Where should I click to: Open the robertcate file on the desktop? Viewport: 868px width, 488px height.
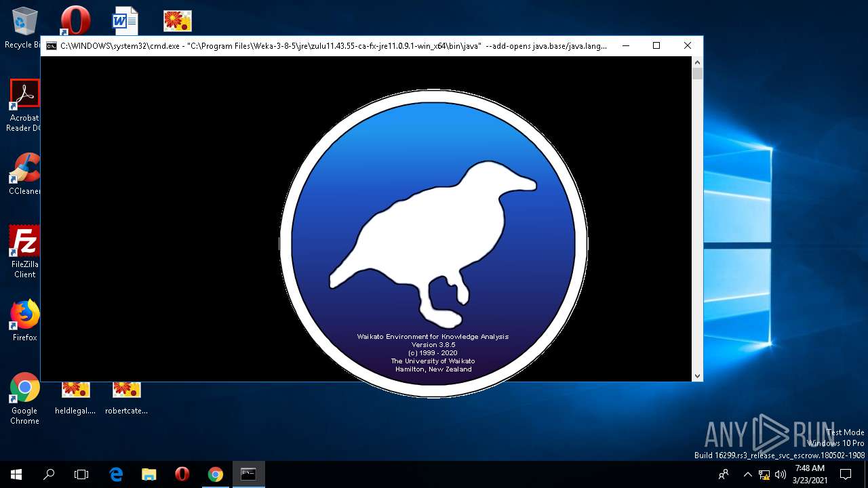tap(126, 399)
